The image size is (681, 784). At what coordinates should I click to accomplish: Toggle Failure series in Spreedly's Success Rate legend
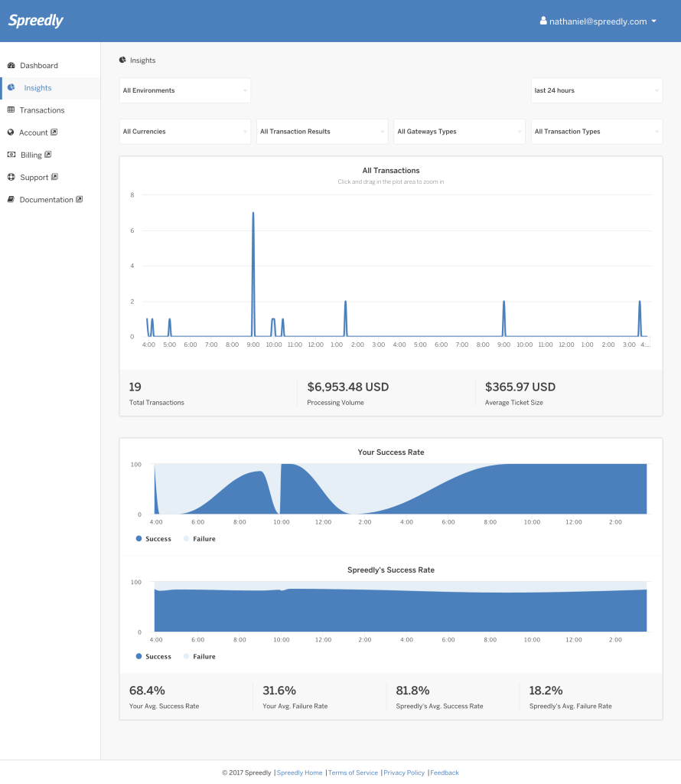point(200,657)
